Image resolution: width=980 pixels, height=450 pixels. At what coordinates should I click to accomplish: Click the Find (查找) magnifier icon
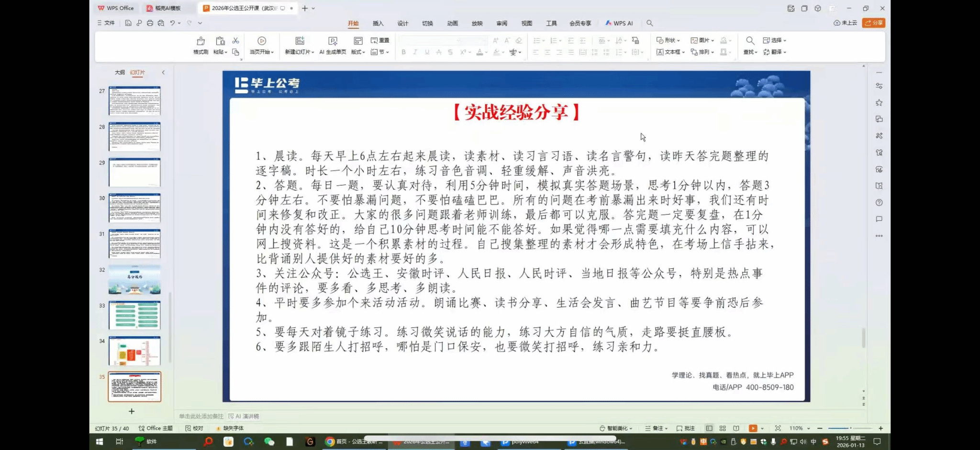click(750, 41)
